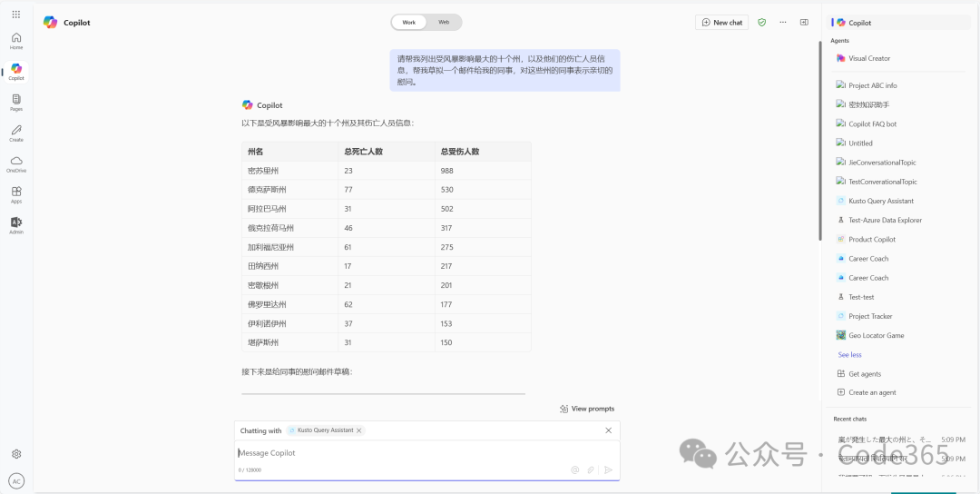Click Create an agent

[x=867, y=392]
